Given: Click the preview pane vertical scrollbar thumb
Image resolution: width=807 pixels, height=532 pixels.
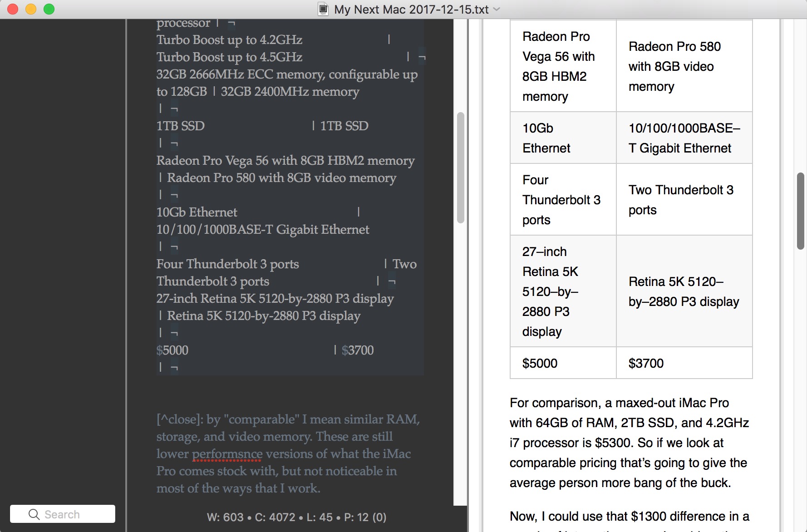Looking at the screenshot, I should pos(801,211).
